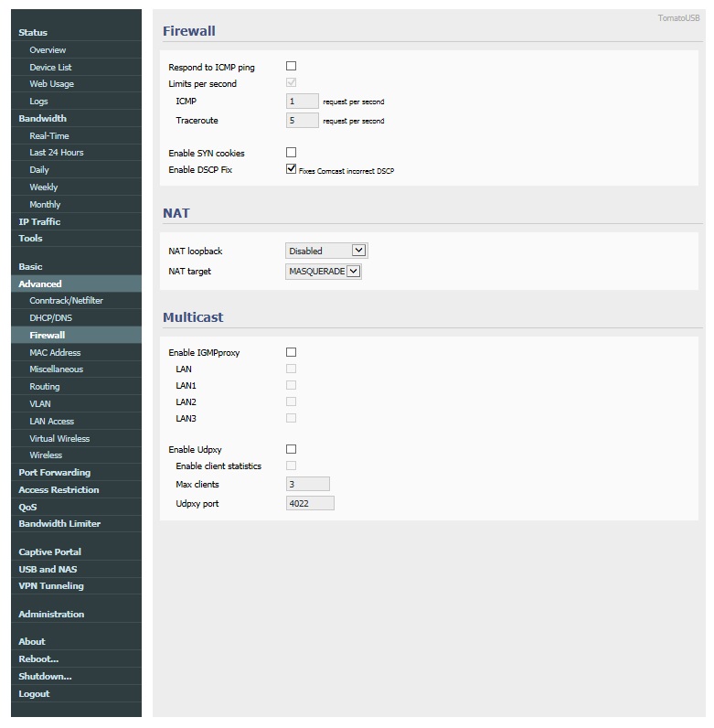Open QoS section

pos(77,507)
